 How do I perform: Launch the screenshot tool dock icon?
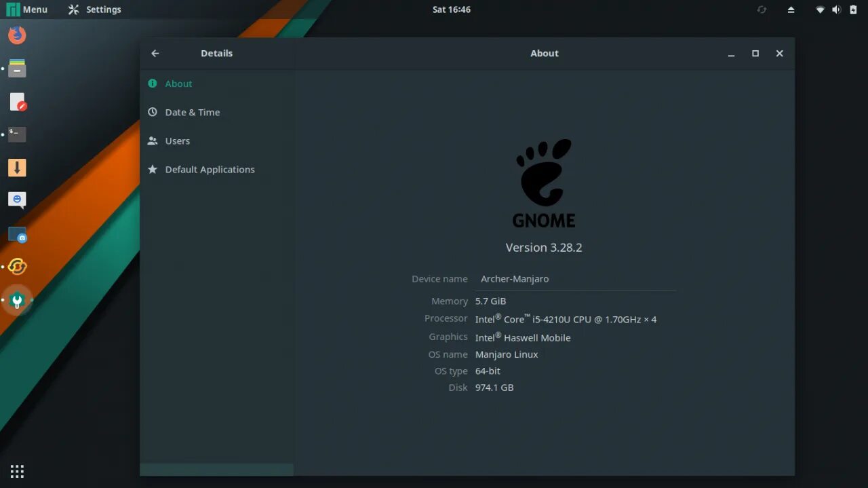17,234
